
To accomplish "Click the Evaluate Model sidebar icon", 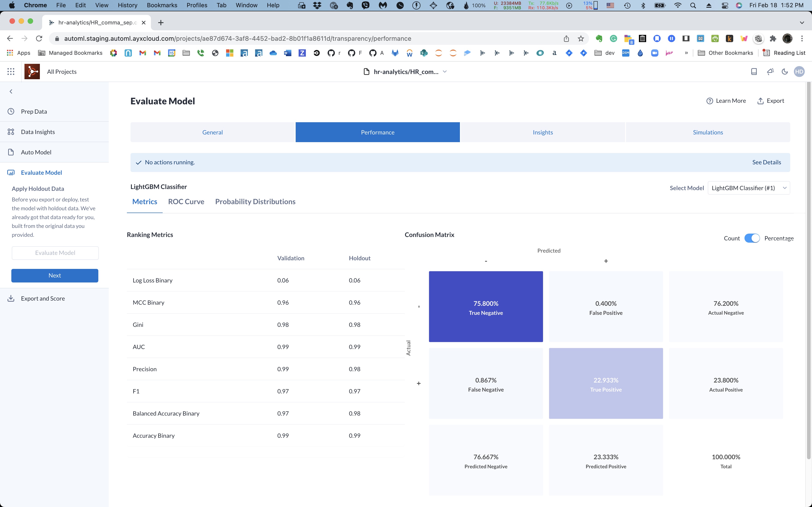I will tap(11, 172).
